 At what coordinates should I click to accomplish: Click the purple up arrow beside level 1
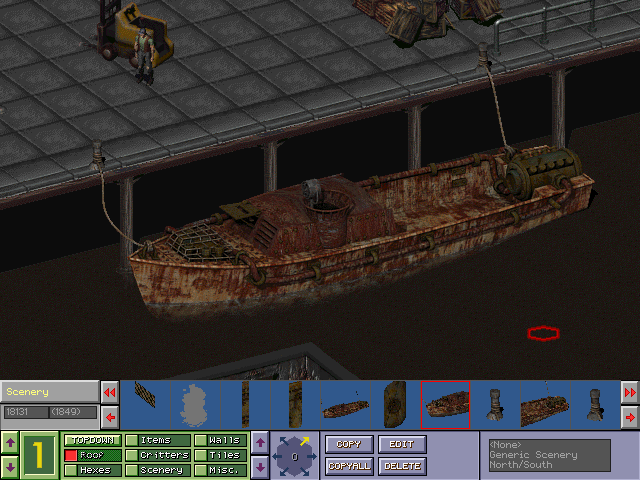(x=10, y=442)
